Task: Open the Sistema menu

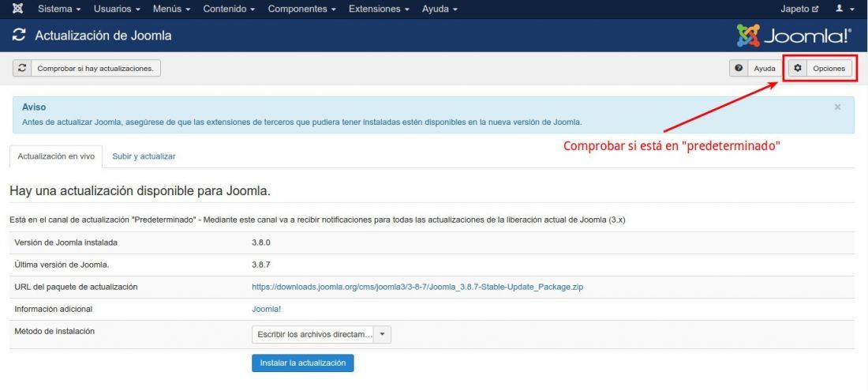Action: pos(59,9)
